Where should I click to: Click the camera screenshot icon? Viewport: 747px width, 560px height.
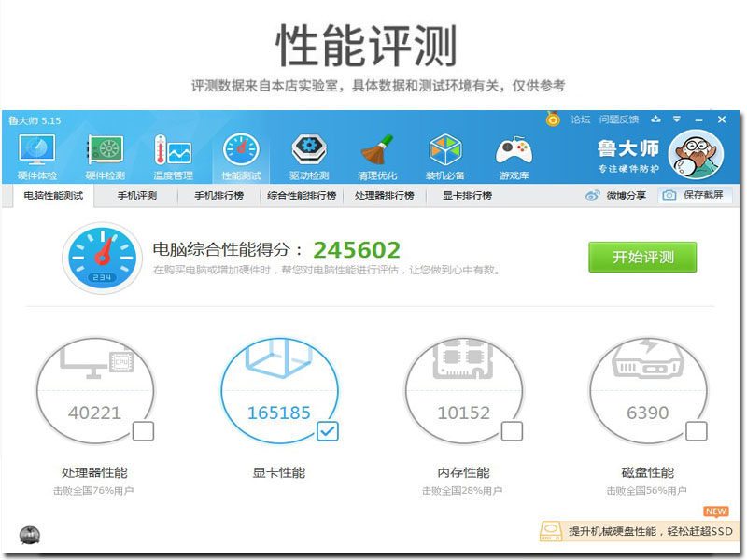pyautogui.click(x=669, y=195)
